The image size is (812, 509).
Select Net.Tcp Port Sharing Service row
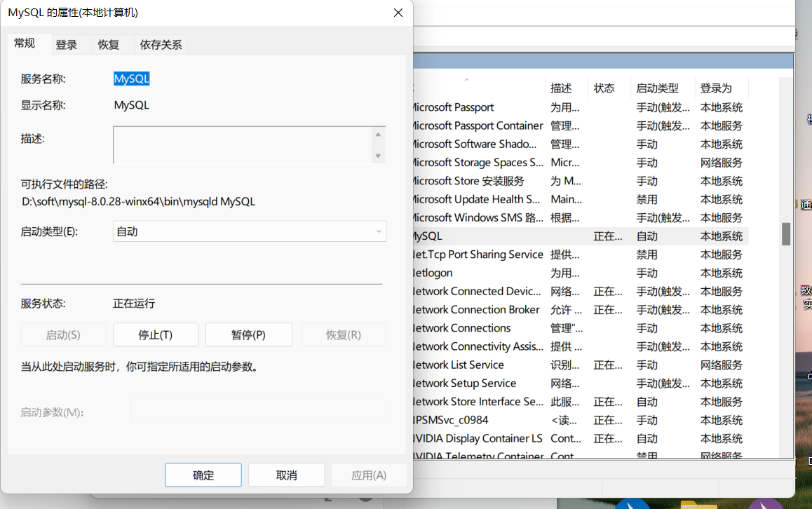pyautogui.click(x=580, y=254)
